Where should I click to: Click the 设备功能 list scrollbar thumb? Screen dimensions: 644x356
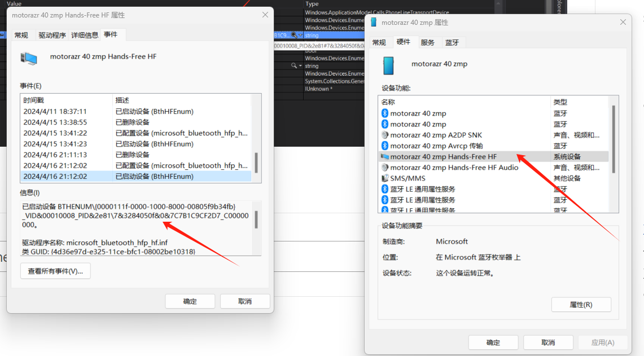click(614, 139)
